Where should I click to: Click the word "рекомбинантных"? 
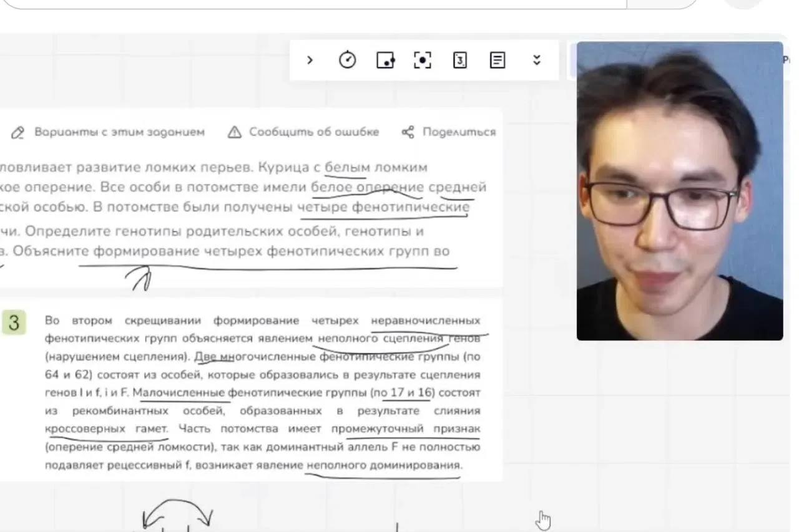(x=122, y=411)
